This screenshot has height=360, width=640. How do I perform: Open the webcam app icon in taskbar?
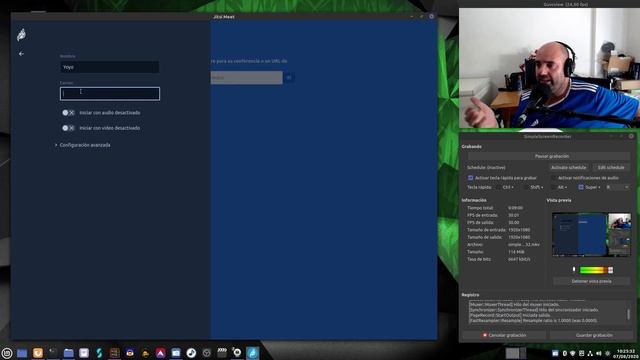237,352
